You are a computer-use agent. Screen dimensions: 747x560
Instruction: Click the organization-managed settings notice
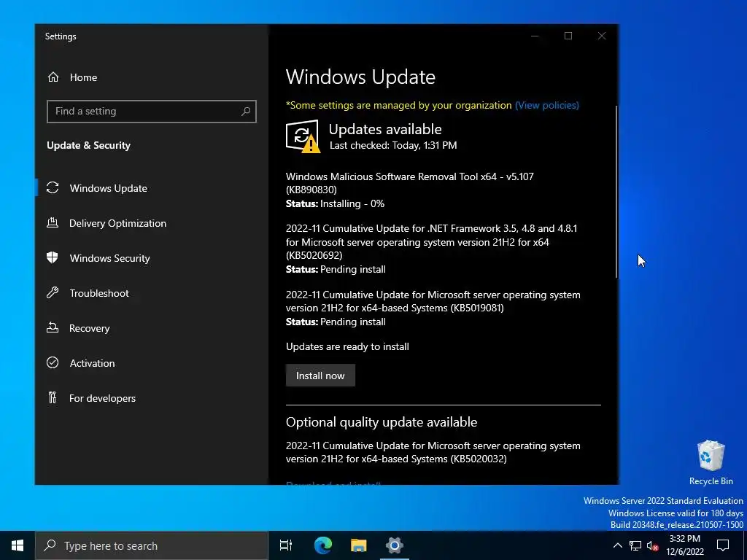click(x=399, y=105)
